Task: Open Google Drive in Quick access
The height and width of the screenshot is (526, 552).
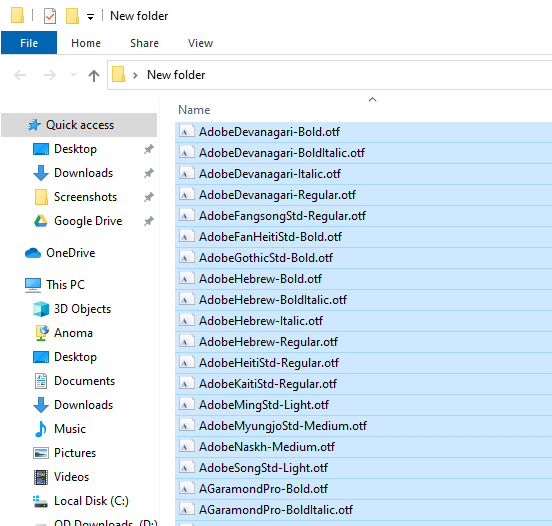Action: (x=88, y=221)
